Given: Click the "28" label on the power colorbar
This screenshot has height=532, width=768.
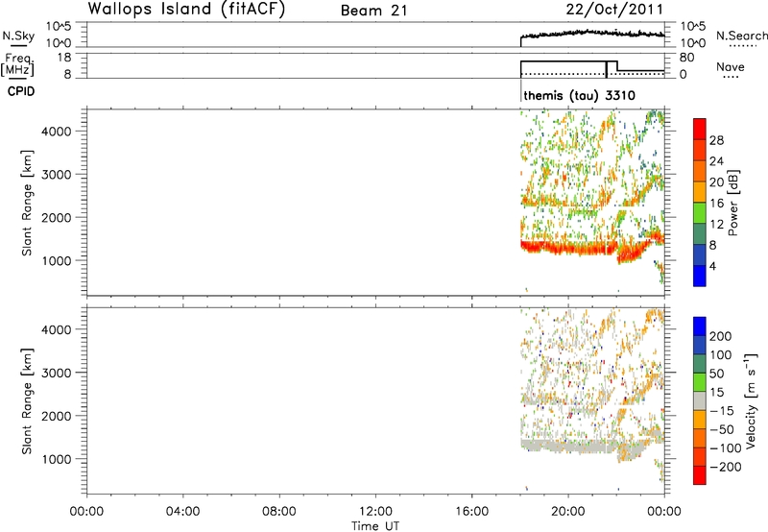Looking at the screenshot, I should 716,140.
